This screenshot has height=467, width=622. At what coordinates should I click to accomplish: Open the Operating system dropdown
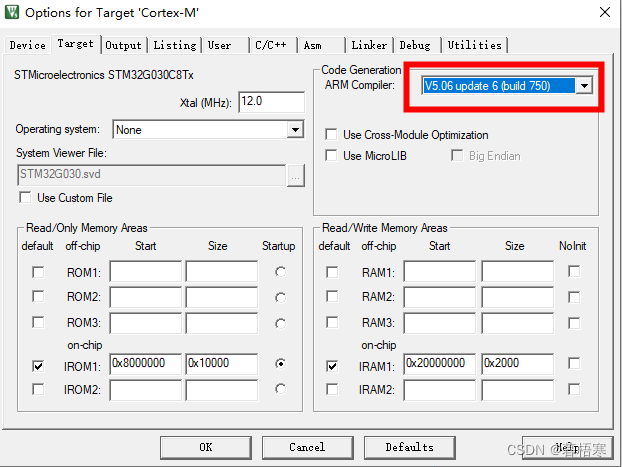tap(295, 130)
